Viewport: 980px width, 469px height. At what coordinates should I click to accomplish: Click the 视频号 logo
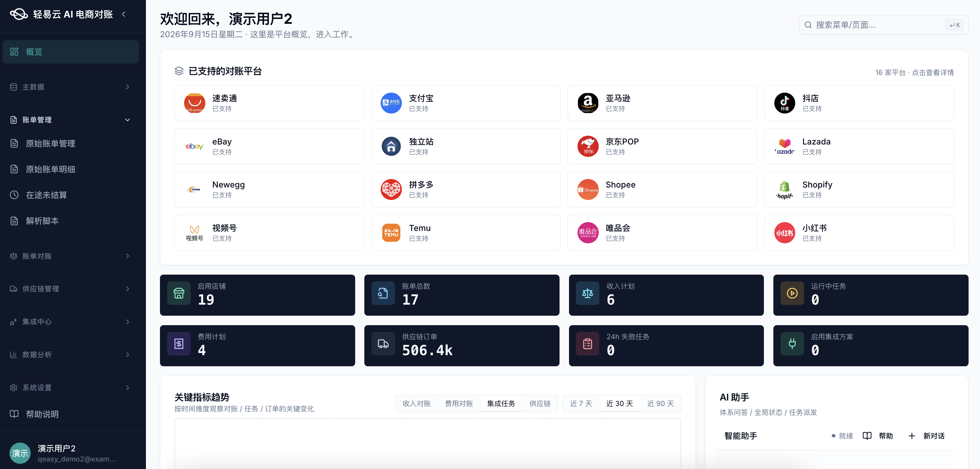[195, 233]
